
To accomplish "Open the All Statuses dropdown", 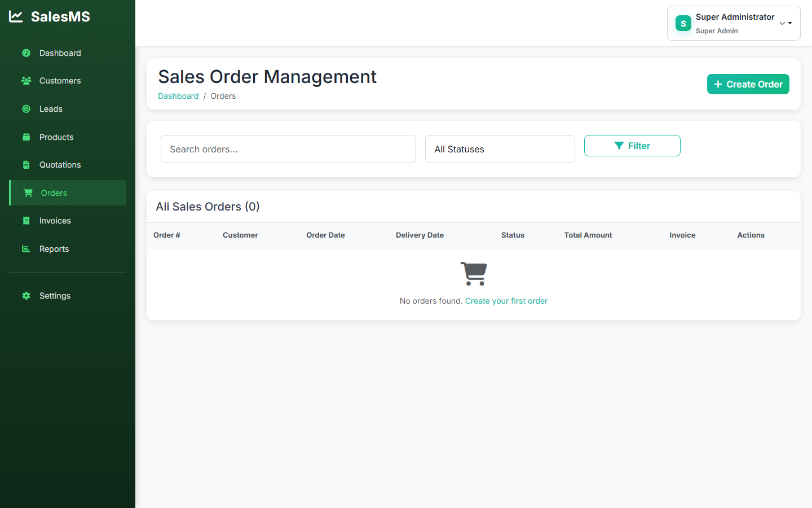I will tap(500, 149).
